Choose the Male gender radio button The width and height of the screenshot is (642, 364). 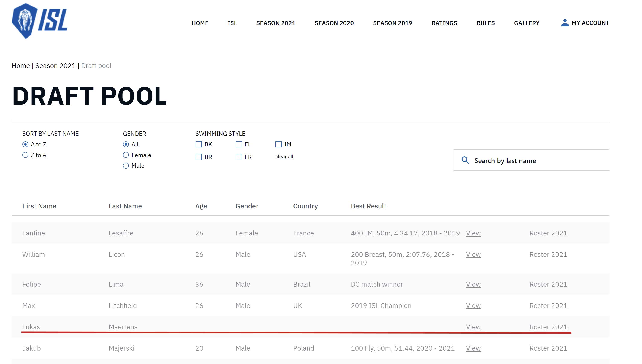pyautogui.click(x=126, y=166)
